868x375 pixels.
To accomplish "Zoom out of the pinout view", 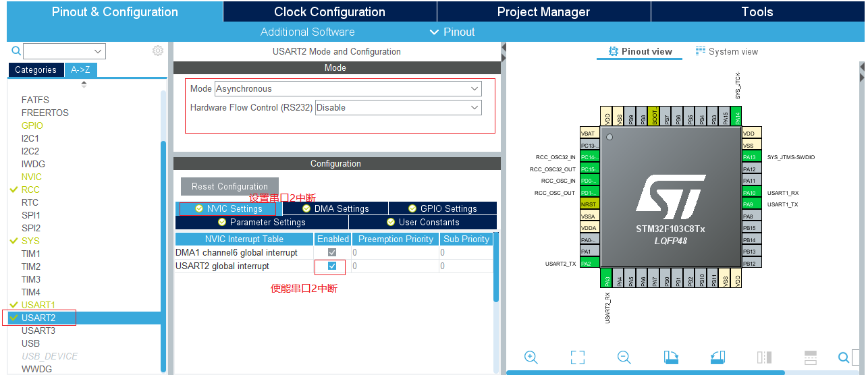I will pos(624,357).
